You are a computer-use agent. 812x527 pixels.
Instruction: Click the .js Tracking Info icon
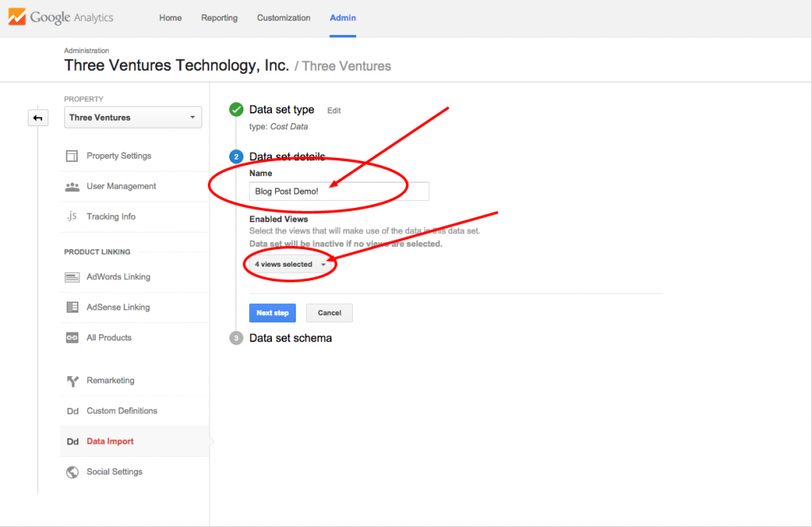click(72, 216)
